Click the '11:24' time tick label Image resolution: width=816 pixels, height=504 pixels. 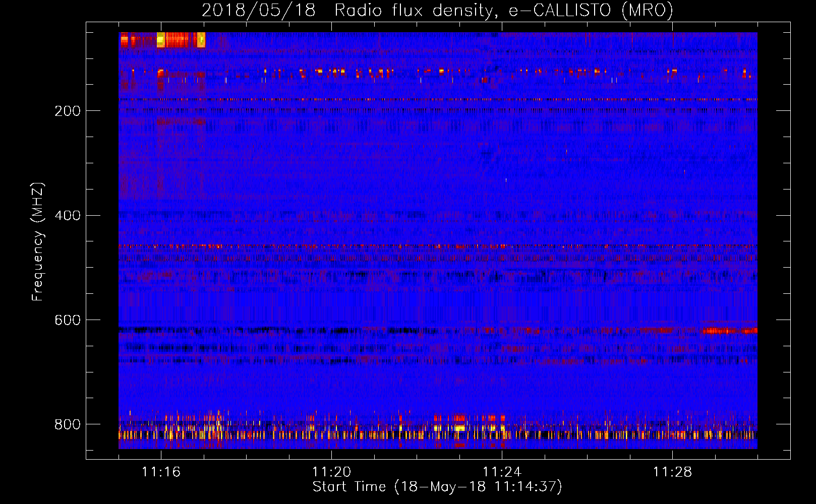502,472
